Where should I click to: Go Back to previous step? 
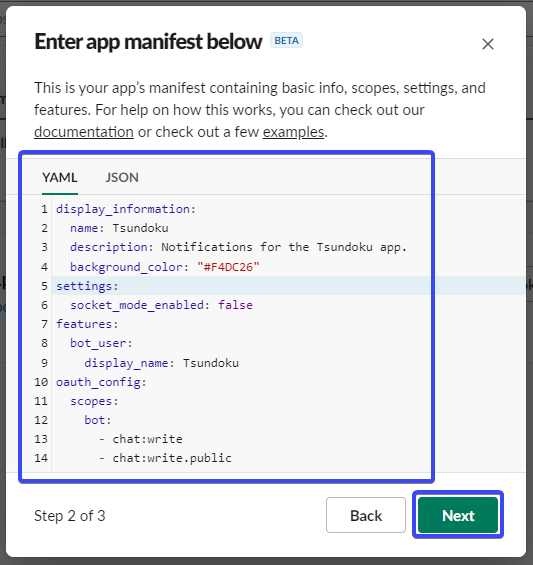[x=366, y=515]
